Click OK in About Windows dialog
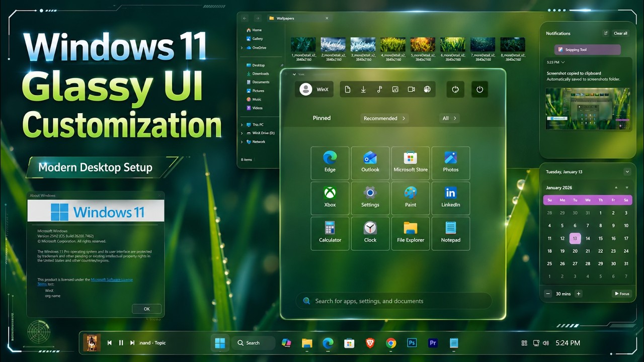Screen dimensions: 644x362 coord(146,309)
